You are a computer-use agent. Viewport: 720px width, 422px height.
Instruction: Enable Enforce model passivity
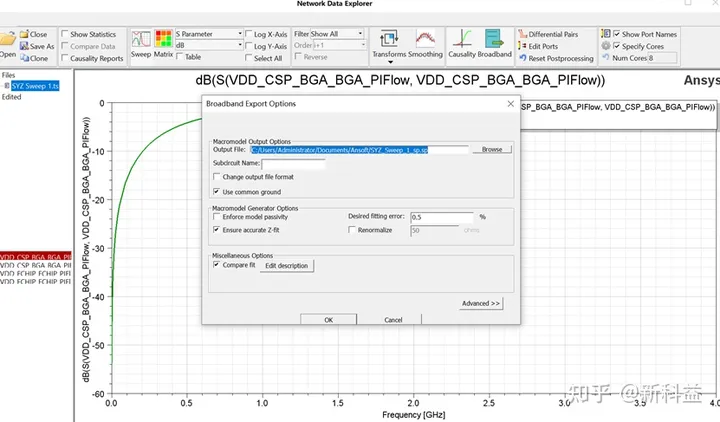217,216
